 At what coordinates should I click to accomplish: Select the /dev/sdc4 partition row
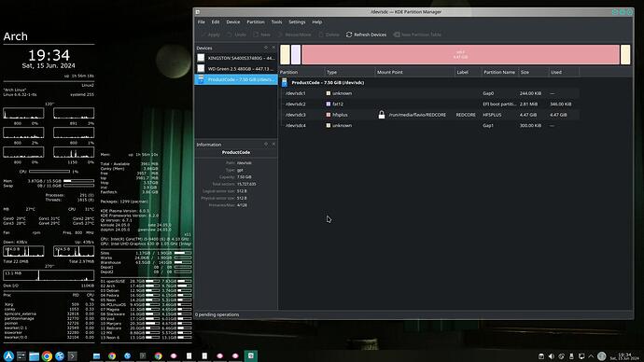pos(429,126)
